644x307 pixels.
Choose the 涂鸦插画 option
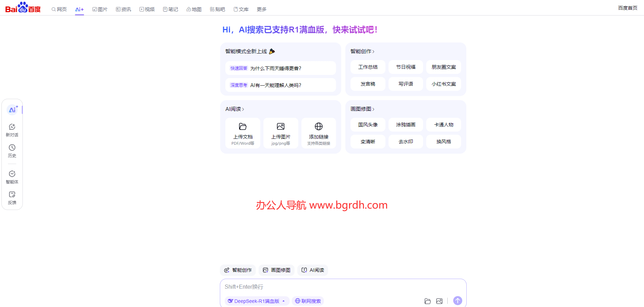pyautogui.click(x=406, y=125)
